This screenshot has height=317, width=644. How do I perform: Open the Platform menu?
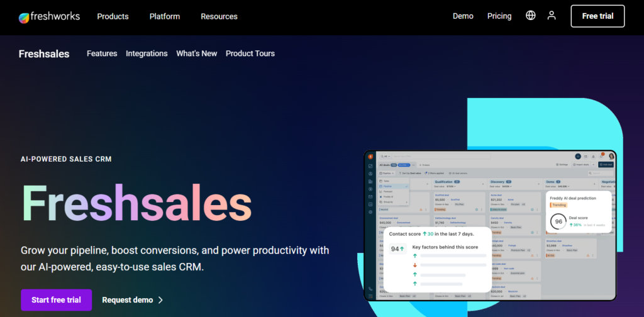[x=164, y=16]
